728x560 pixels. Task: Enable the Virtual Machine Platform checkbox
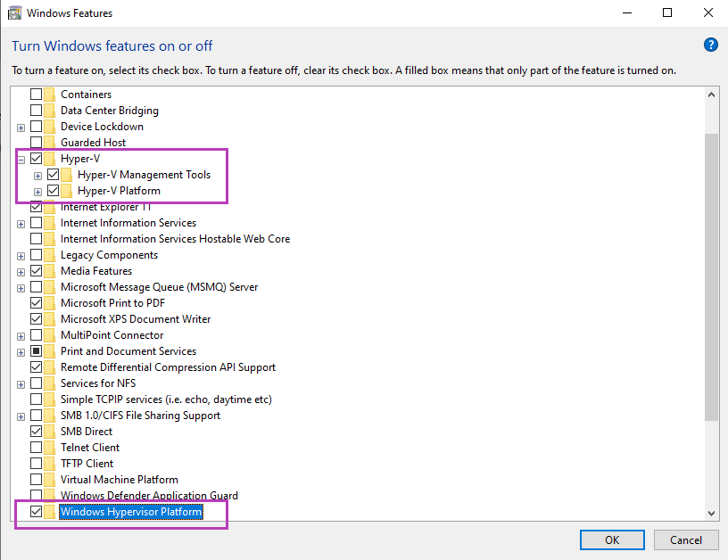click(36, 479)
